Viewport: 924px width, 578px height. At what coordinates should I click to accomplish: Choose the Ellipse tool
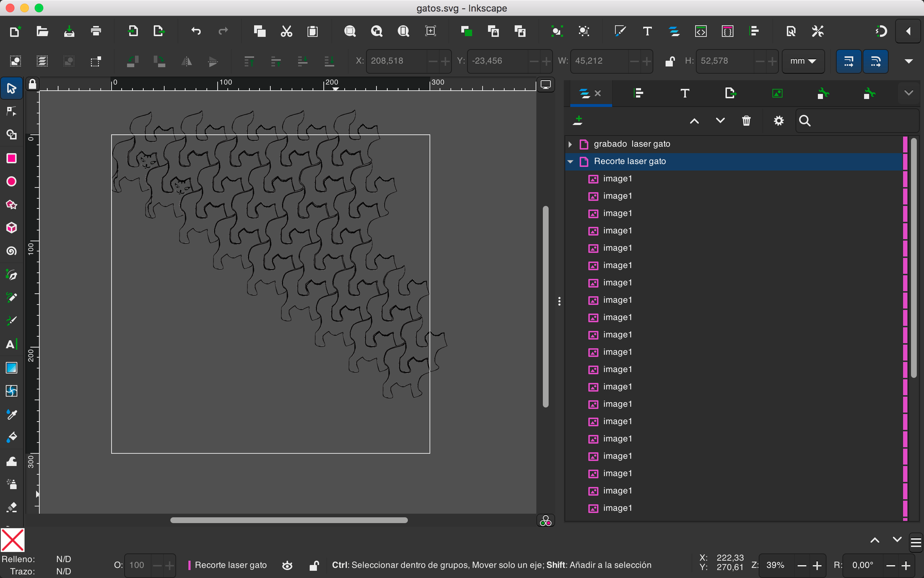pyautogui.click(x=12, y=181)
